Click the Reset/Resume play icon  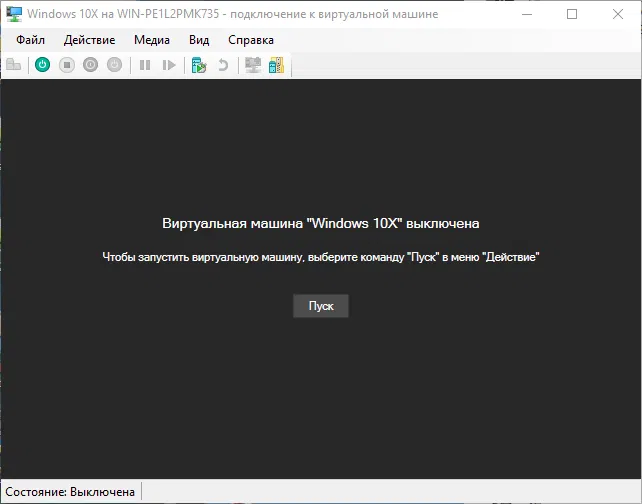point(169,65)
